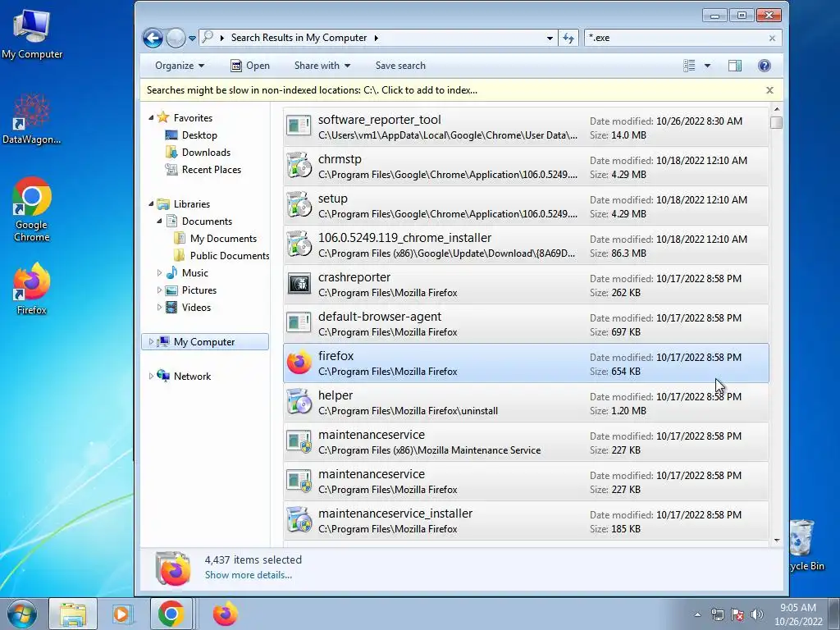Open the recent pages dropdown arrow
The width and height of the screenshot is (840, 630).
(x=192, y=39)
